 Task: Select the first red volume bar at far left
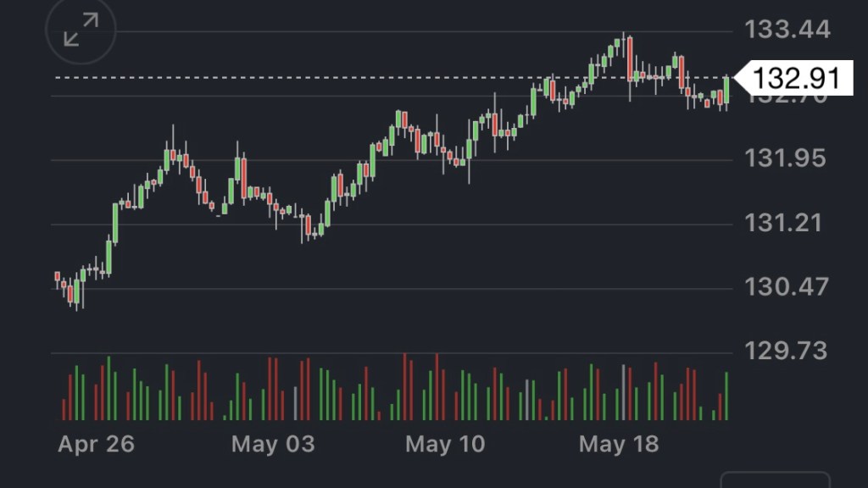coord(64,409)
